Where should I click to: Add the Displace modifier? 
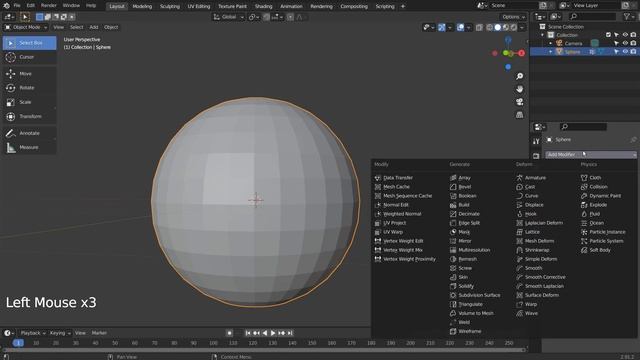point(530,205)
